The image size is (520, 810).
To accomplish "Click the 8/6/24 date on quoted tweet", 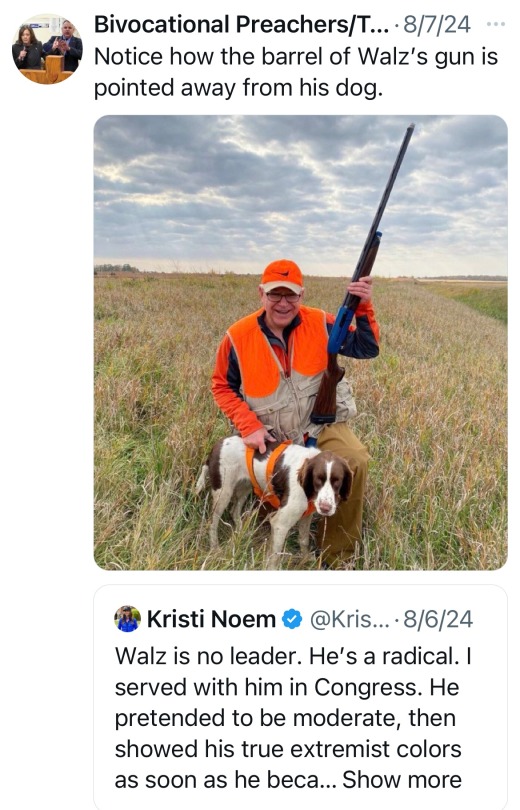I will click(x=438, y=619).
